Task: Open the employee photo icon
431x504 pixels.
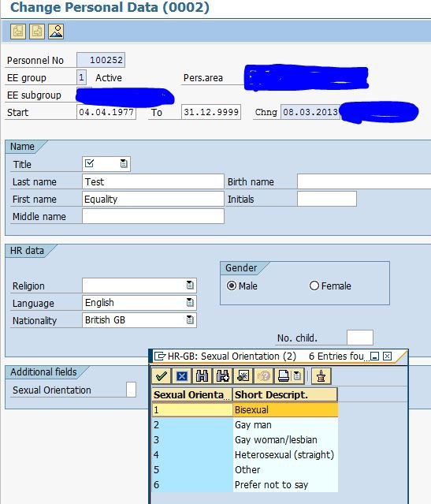Action: (56, 32)
